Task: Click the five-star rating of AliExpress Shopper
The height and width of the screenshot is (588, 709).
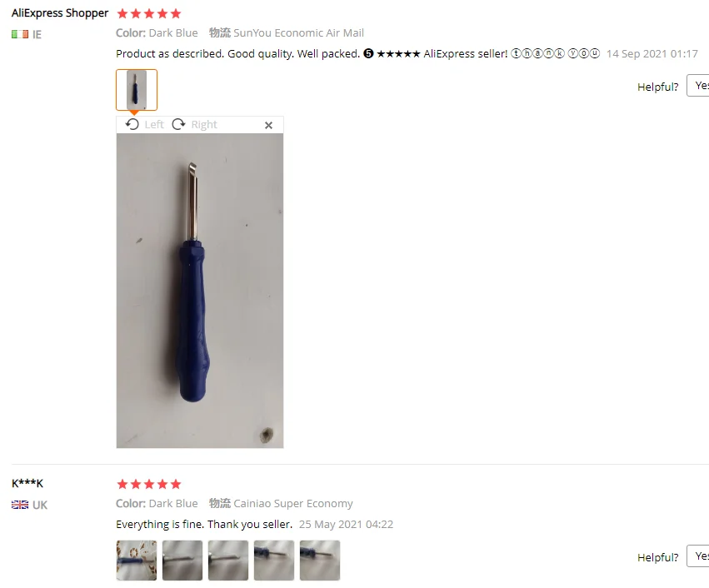Action: [x=149, y=13]
